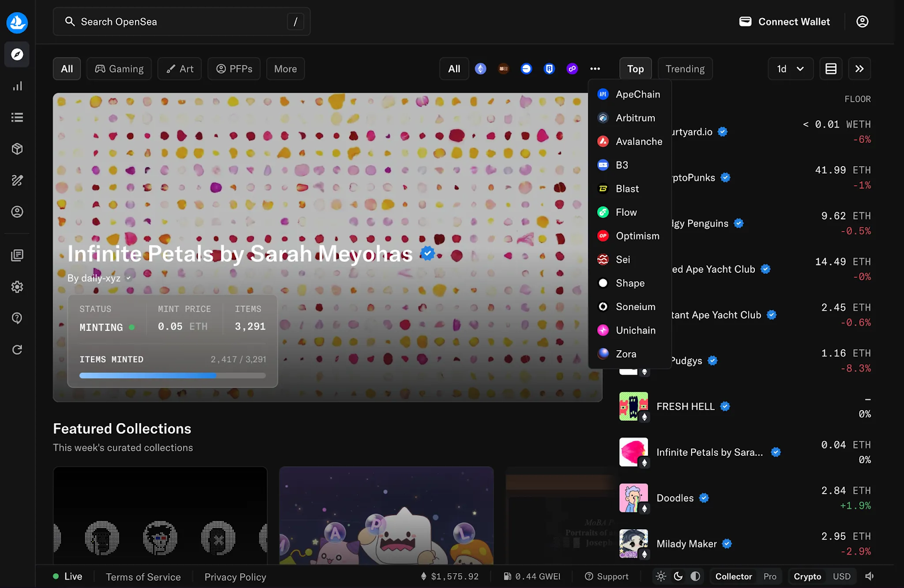Open the list view sidebar icon
Screen dimensions: 904x588
18,117
